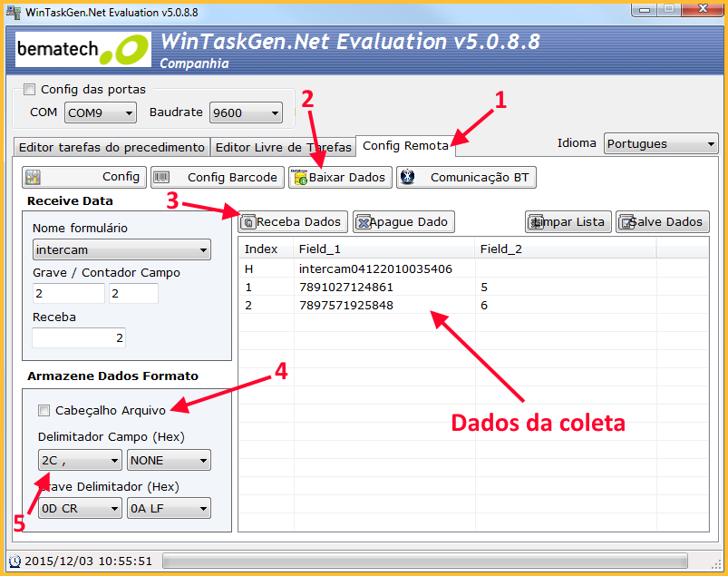Switch to Editor Livre de Tarefas tab

283,147
